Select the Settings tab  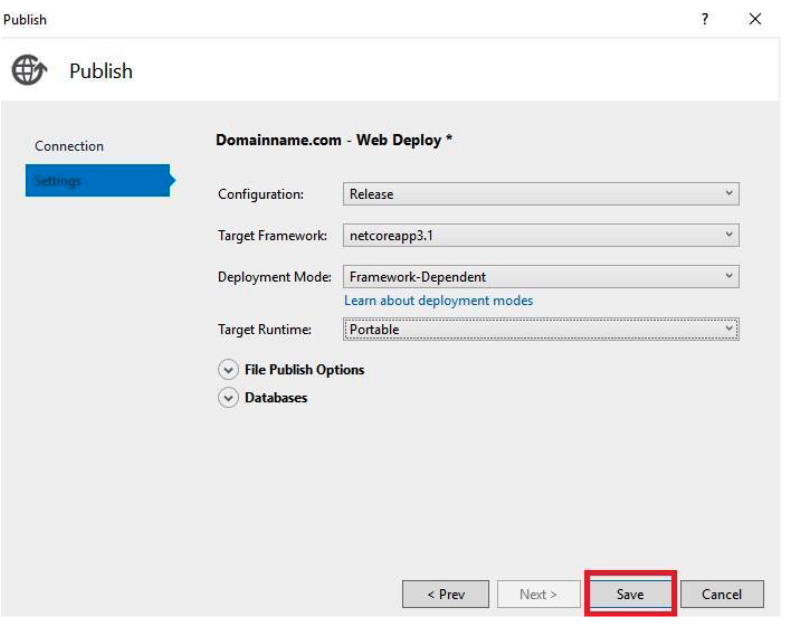(98, 180)
